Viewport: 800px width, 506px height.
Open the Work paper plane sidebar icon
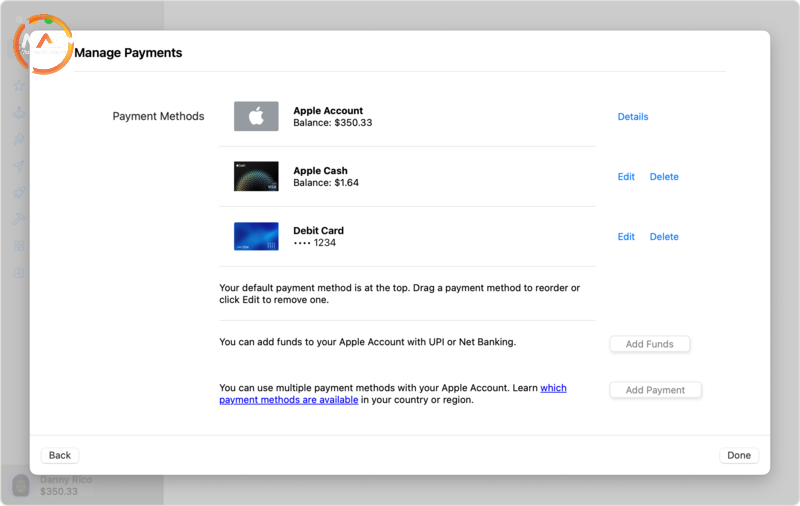19,166
